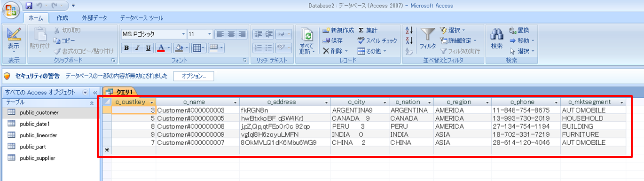The image size is (644, 181).
Task: Click the bulleted list icon
Action: coord(269,47)
